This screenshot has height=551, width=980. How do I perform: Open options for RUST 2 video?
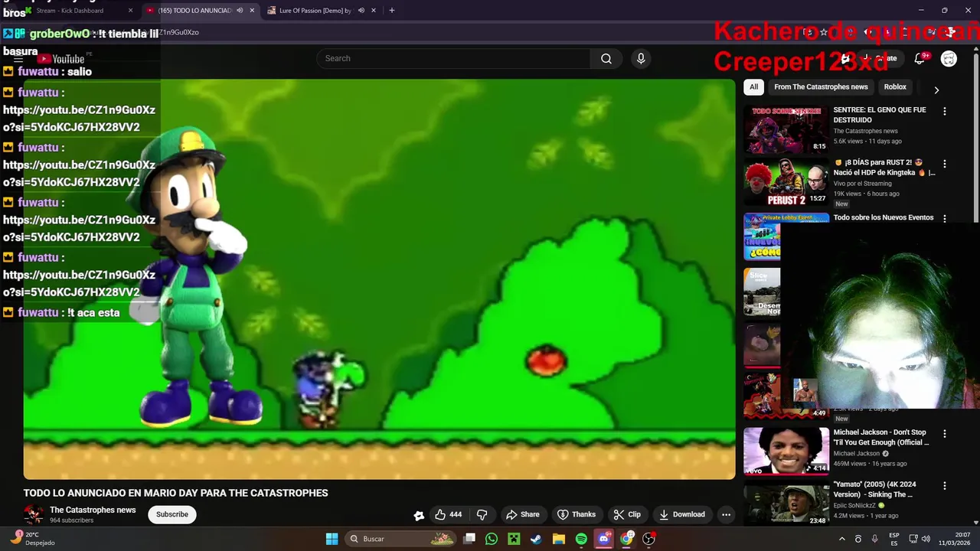pos(944,164)
